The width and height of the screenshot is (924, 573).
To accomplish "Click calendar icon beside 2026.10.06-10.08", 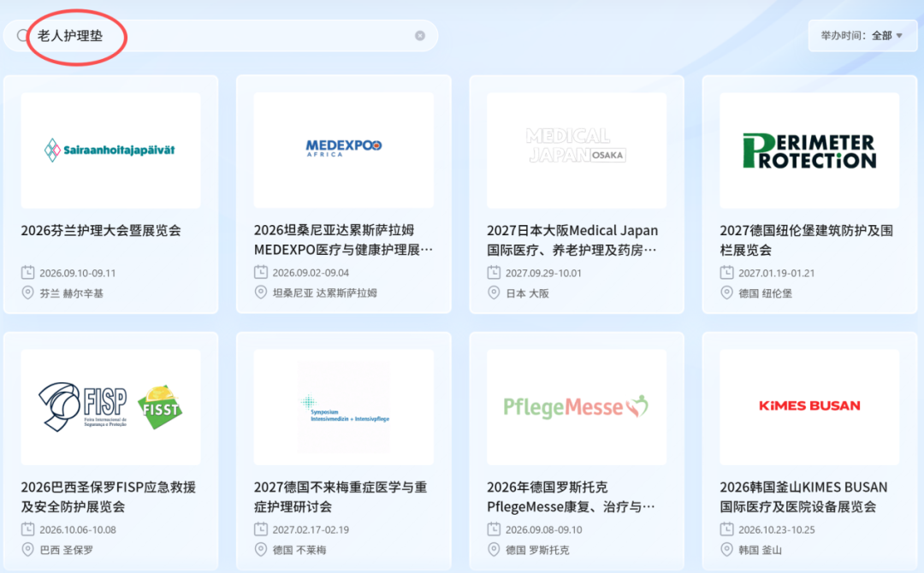I will [x=27, y=529].
